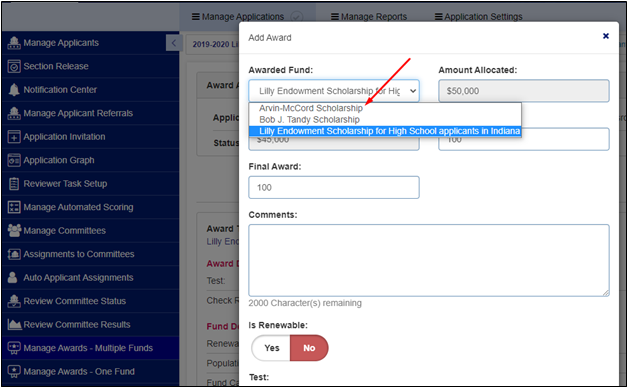This screenshot has width=628, height=388.
Task: Click into the Final Award field
Action: [334, 187]
